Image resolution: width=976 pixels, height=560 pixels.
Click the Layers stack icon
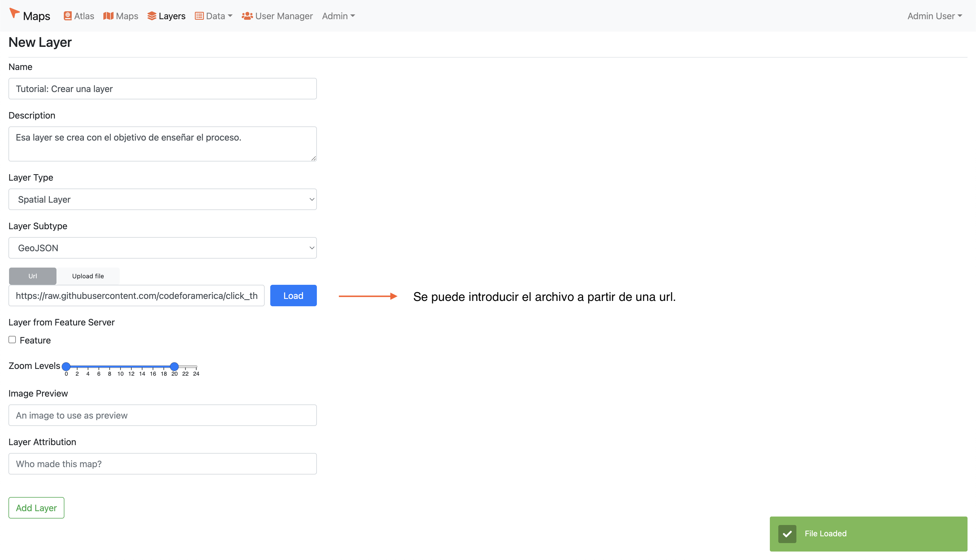click(x=152, y=16)
